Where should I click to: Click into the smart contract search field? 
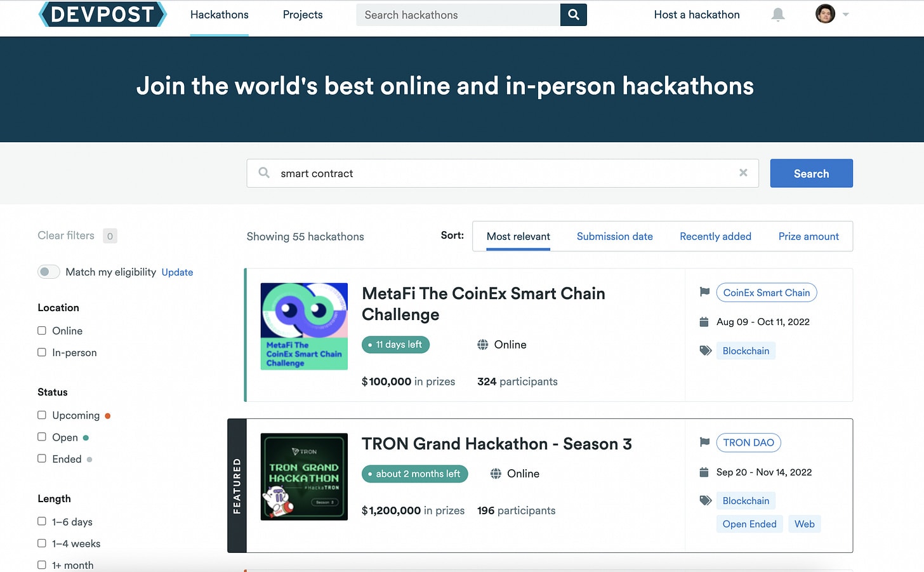503,173
